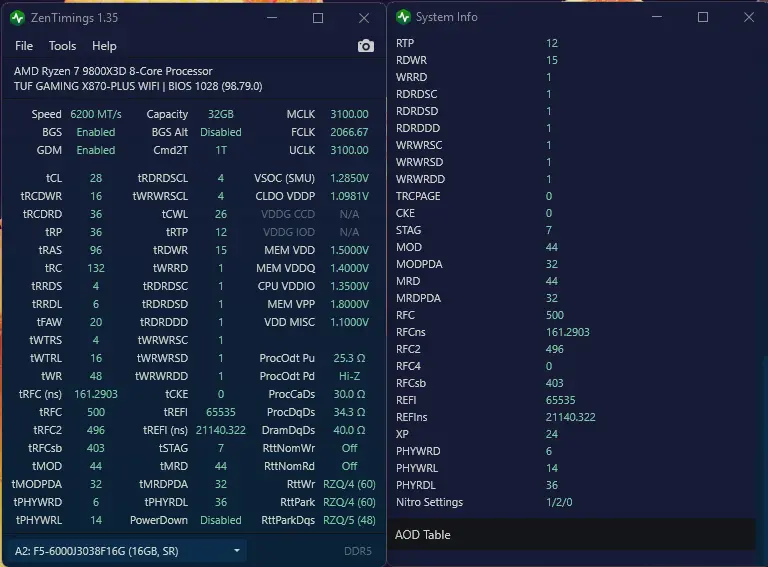Maximize the System Info window
The image size is (768, 567).
(703, 17)
